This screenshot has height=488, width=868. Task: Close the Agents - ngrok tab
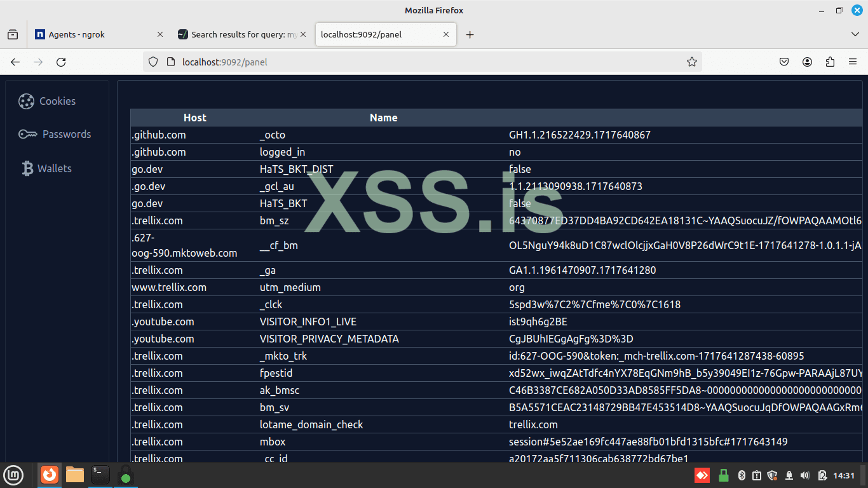pyautogui.click(x=159, y=34)
